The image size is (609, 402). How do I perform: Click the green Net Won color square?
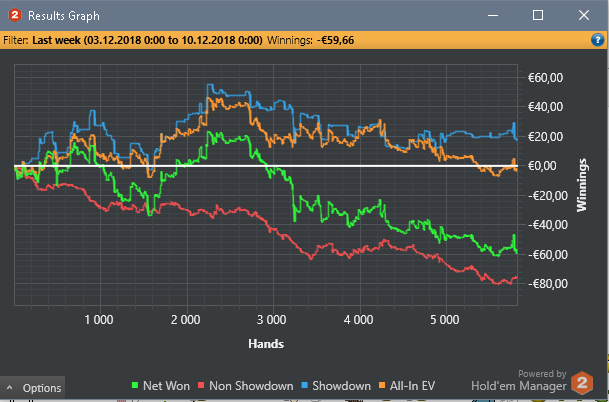click(135, 385)
